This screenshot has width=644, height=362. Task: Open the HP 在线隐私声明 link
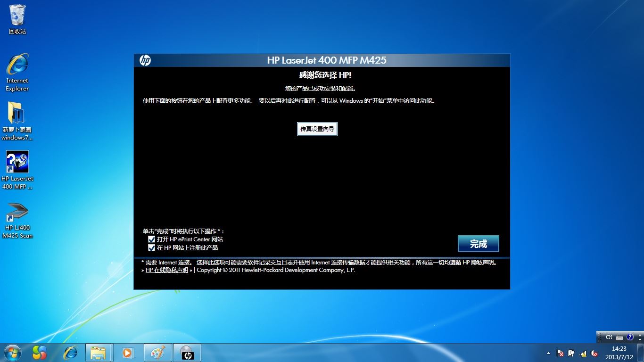click(x=167, y=270)
